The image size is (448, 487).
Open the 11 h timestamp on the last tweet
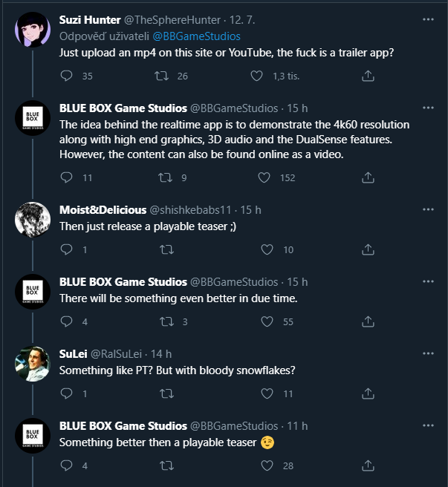click(x=298, y=426)
